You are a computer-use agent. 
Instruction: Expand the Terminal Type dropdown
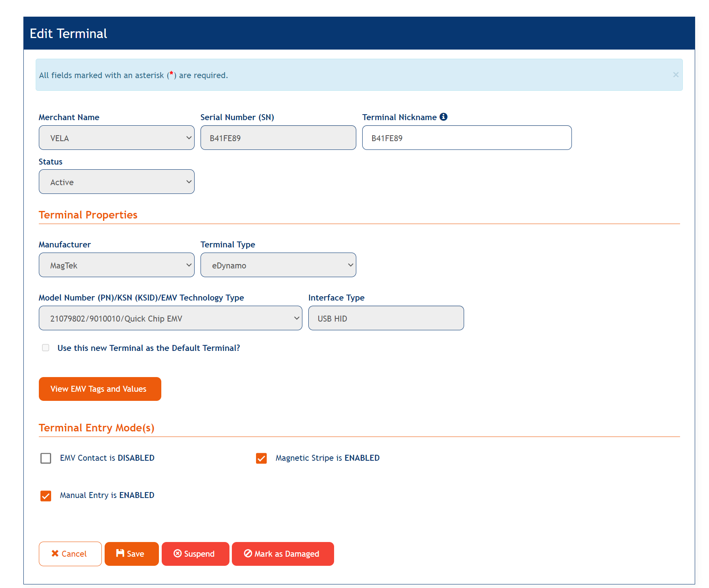(x=278, y=265)
